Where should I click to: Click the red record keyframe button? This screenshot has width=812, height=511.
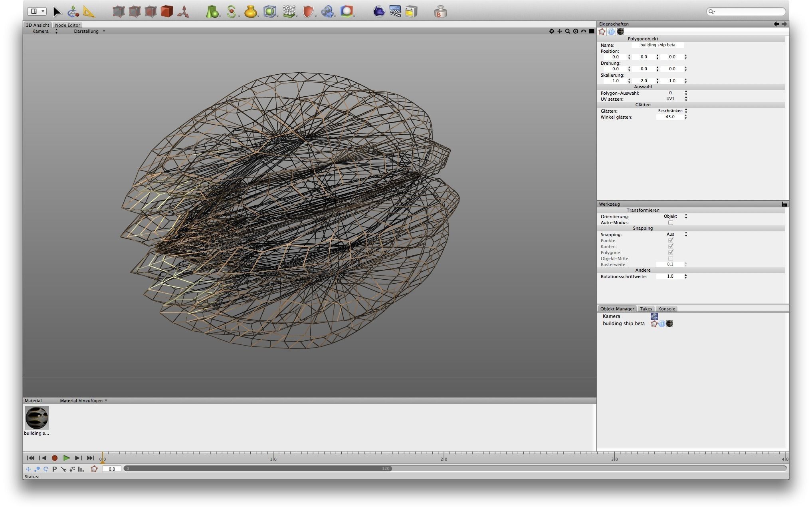coord(55,458)
